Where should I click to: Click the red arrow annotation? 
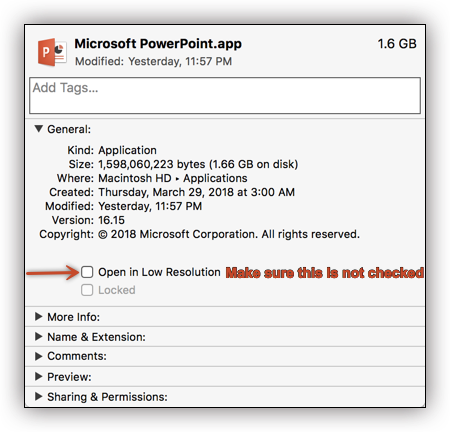click(x=53, y=273)
